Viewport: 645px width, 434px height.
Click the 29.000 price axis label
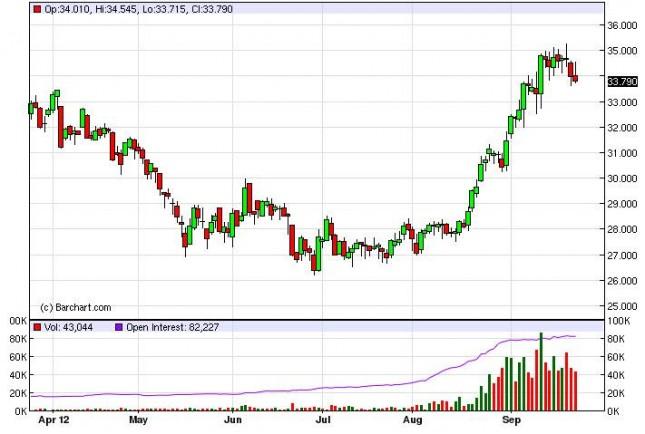(x=622, y=204)
